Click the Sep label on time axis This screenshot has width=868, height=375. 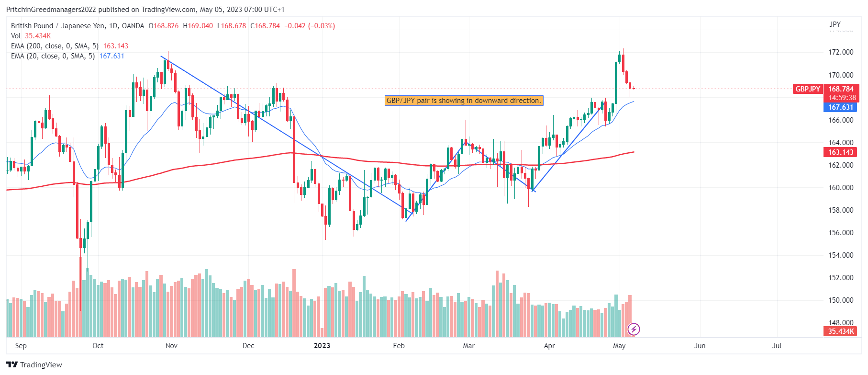point(21,346)
